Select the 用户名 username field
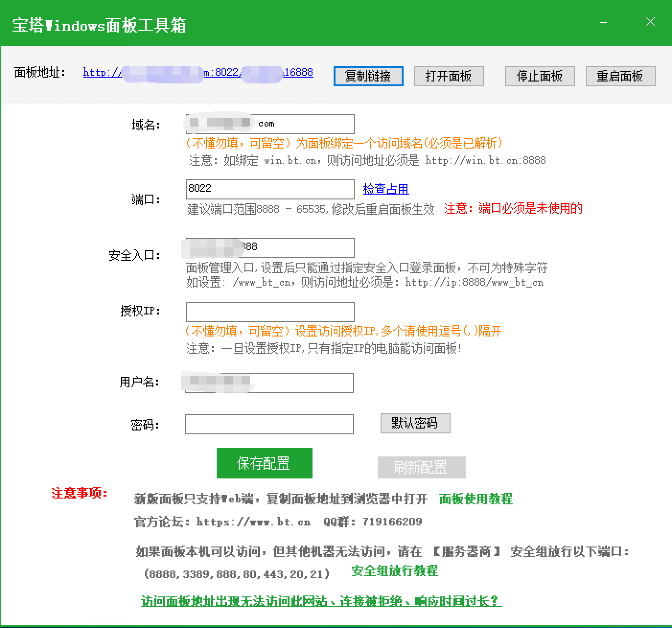 coord(269,383)
